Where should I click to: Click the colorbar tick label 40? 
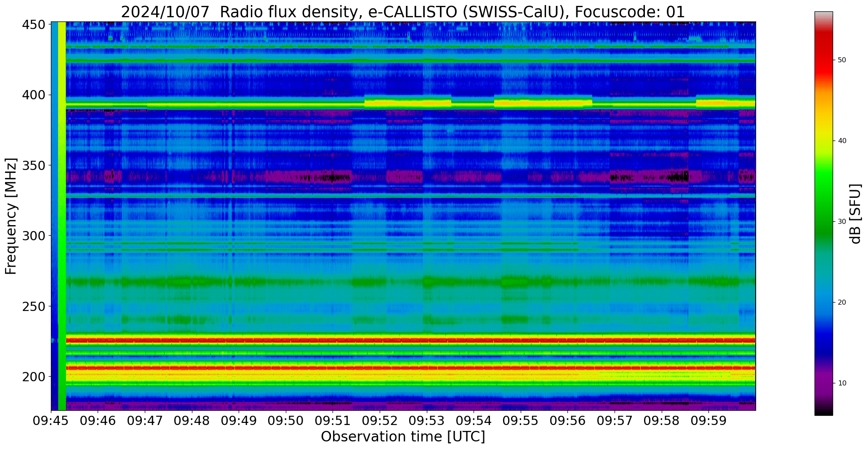pyautogui.click(x=842, y=141)
